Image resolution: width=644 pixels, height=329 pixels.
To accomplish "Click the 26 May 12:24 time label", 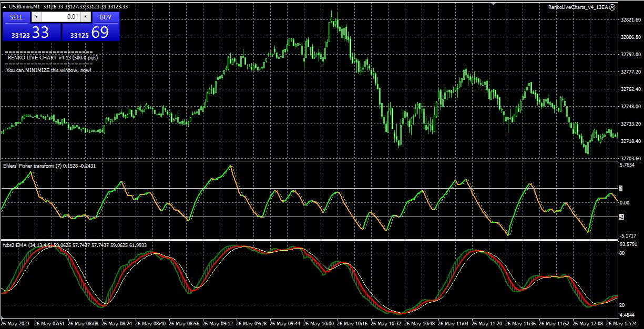I will click(x=621, y=323).
